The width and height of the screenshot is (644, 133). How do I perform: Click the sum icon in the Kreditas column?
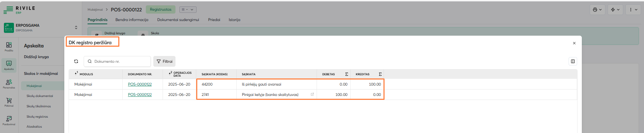click(x=380, y=74)
